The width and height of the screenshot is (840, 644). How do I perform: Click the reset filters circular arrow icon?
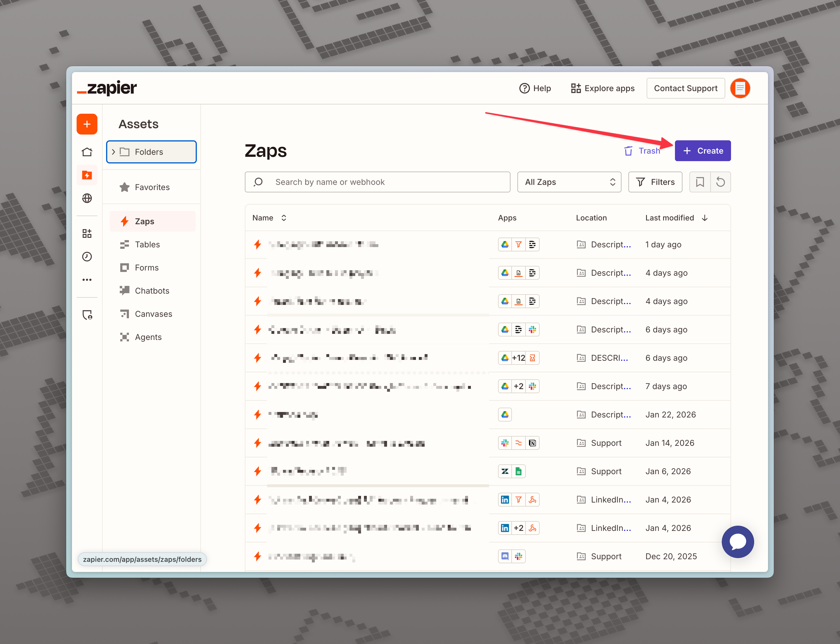(x=720, y=182)
